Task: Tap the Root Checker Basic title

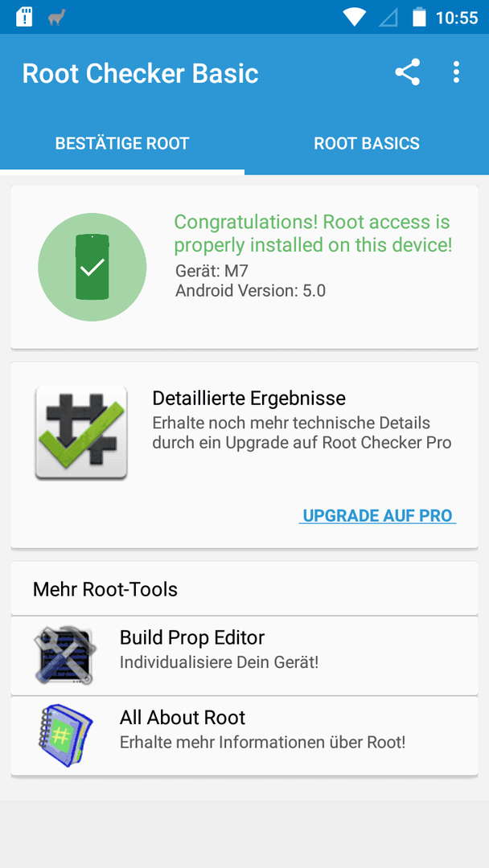Action: tap(141, 73)
